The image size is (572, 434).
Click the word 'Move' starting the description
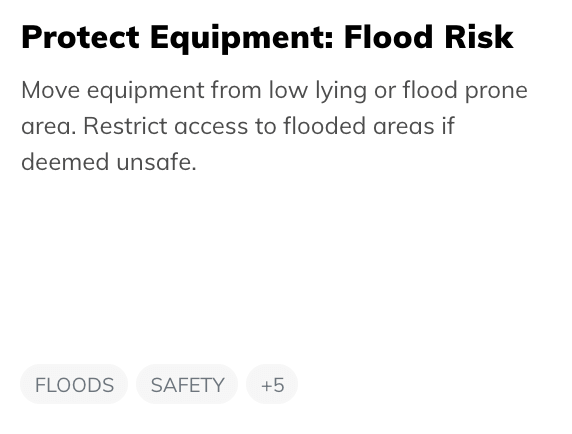tap(50, 90)
